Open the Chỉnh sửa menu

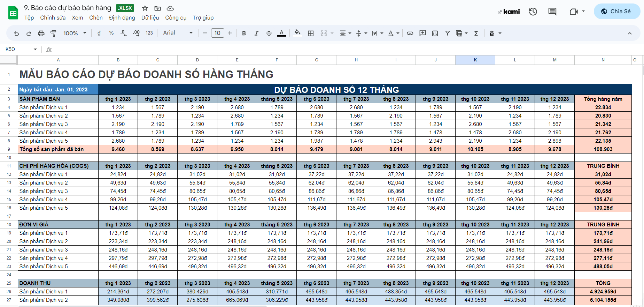[x=53, y=17]
